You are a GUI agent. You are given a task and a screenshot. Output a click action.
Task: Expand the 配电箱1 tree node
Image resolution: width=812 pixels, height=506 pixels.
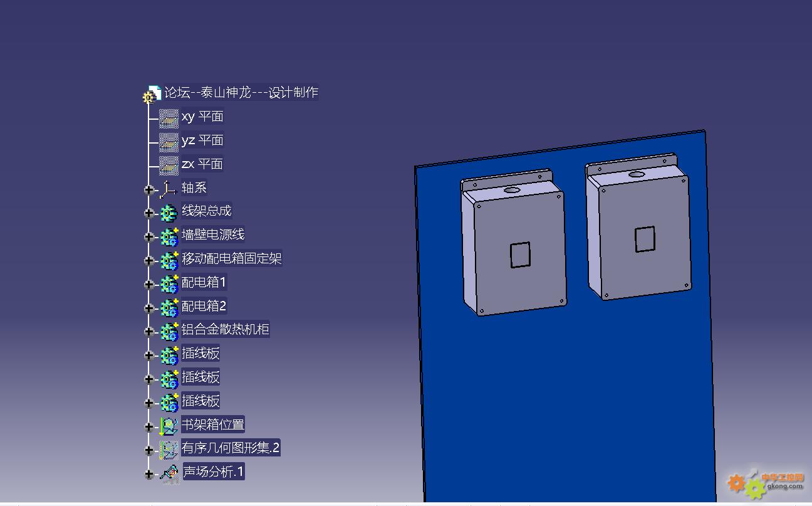click(148, 285)
